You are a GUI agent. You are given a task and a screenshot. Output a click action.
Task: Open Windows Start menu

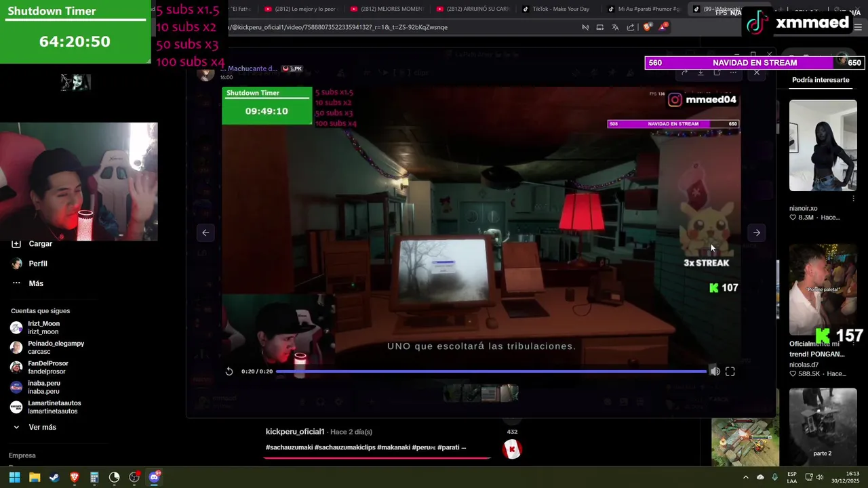14,477
